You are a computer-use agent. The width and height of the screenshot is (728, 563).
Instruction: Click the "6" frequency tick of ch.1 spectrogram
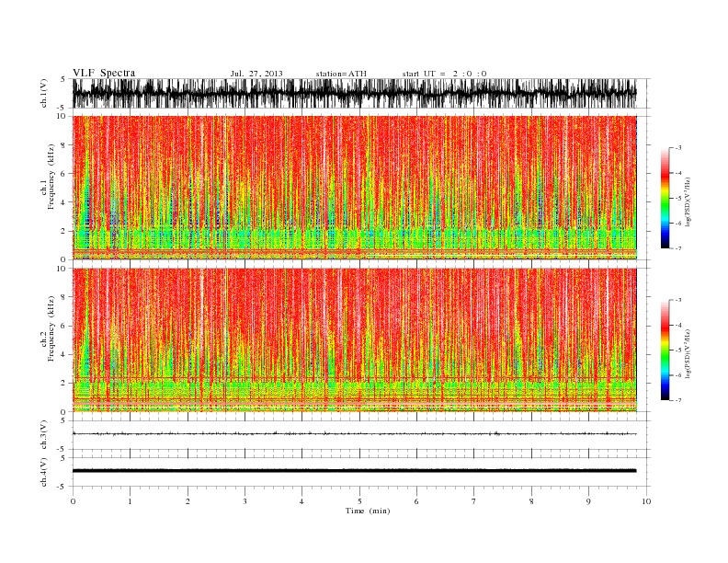63,174
